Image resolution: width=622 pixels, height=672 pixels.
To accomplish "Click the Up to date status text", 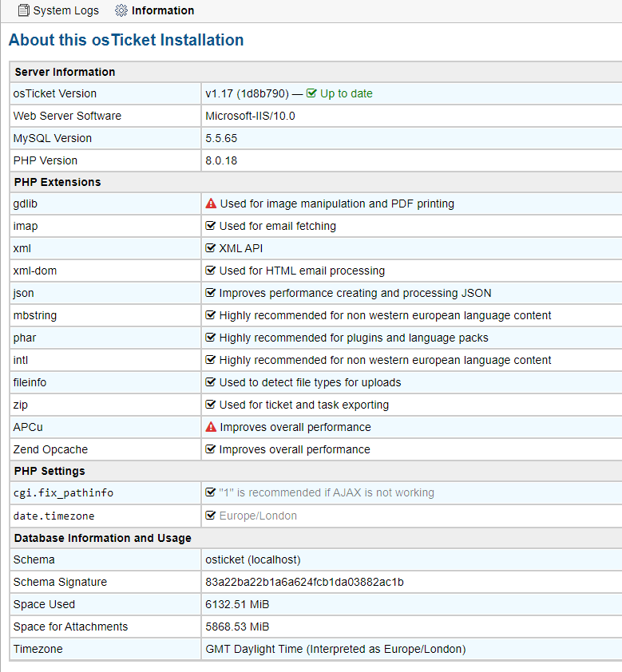I will pos(346,93).
